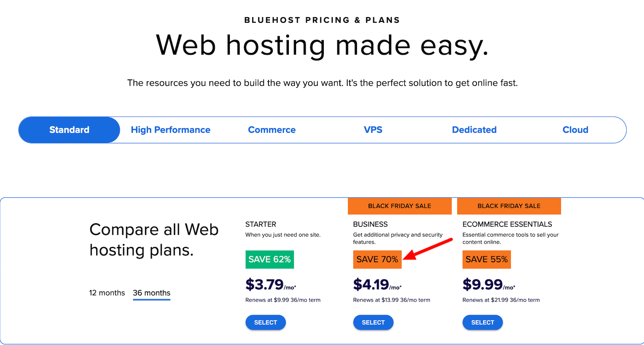
Task: Open the Commerce hosting plans tab
Action: tap(272, 129)
